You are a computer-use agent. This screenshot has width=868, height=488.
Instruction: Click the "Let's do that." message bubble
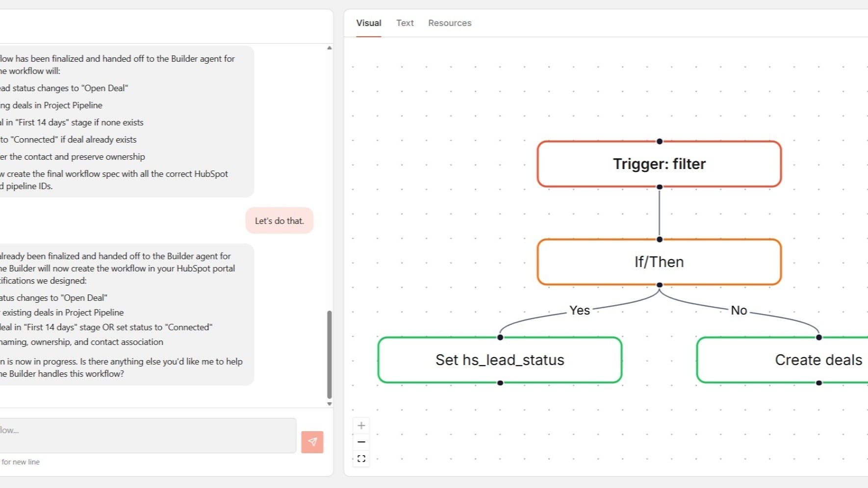(280, 220)
